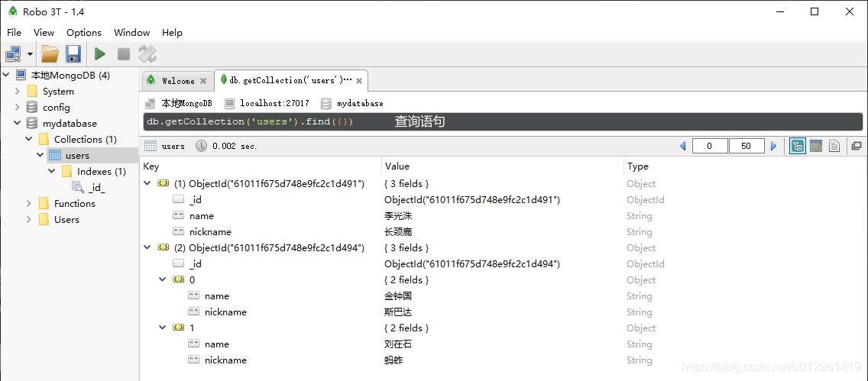Viewport: 868px width, 381px height.
Task: Click the Functions folder icon
Action: pyautogui.click(x=44, y=204)
